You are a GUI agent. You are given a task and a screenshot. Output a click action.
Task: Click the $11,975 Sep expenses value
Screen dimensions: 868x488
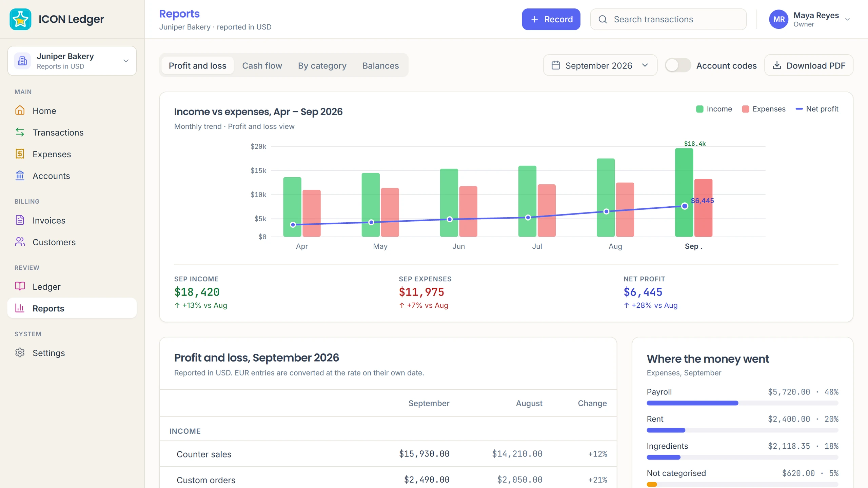[421, 292]
